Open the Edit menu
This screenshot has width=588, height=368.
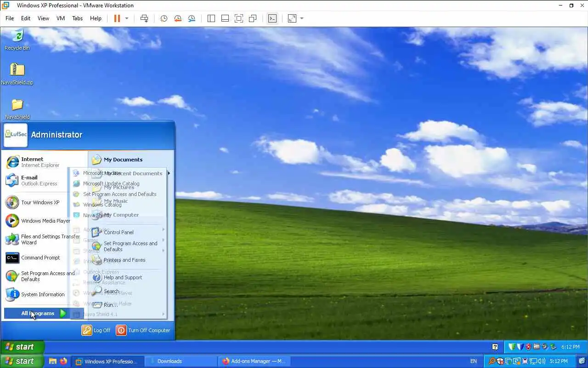coord(26,18)
